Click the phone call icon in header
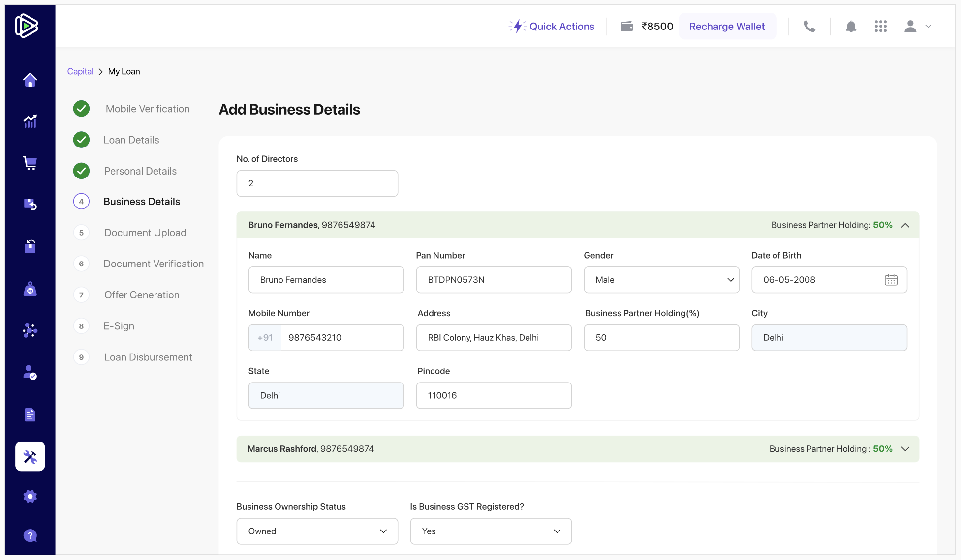This screenshot has width=961, height=560. coord(809,27)
